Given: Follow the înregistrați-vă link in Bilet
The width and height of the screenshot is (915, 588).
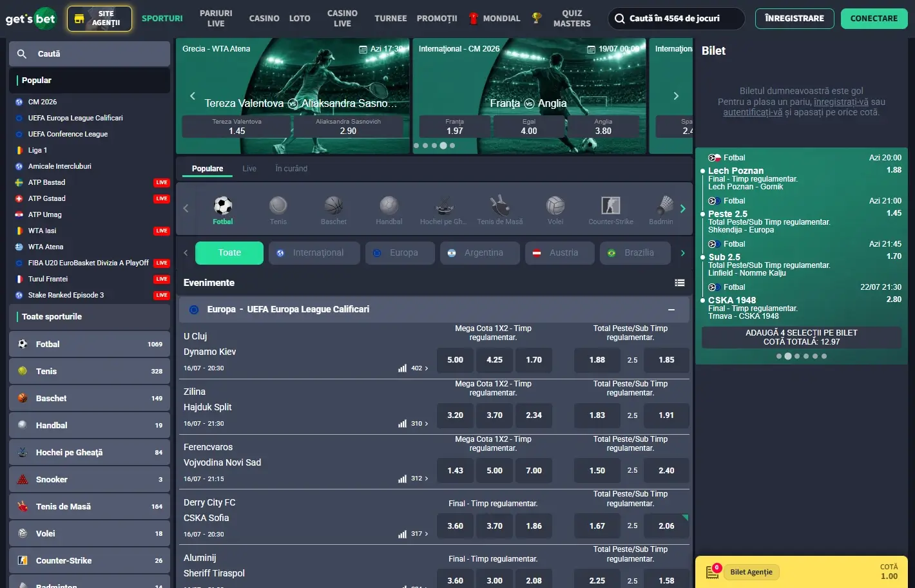Looking at the screenshot, I should coord(841,102).
